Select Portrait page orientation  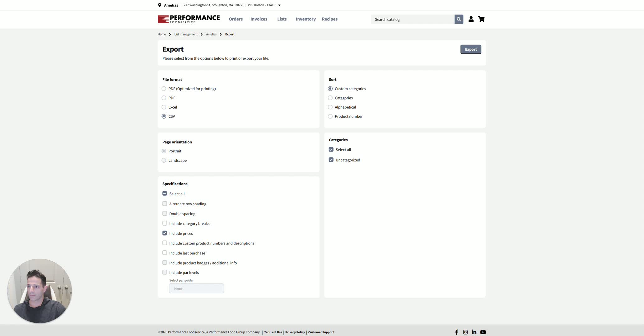pyautogui.click(x=164, y=151)
